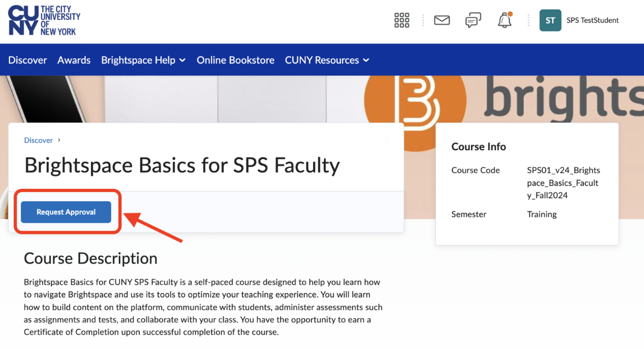Follow the Discover breadcrumb link
Viewport: 644px width, 349px height.
[x=38, y=140]
